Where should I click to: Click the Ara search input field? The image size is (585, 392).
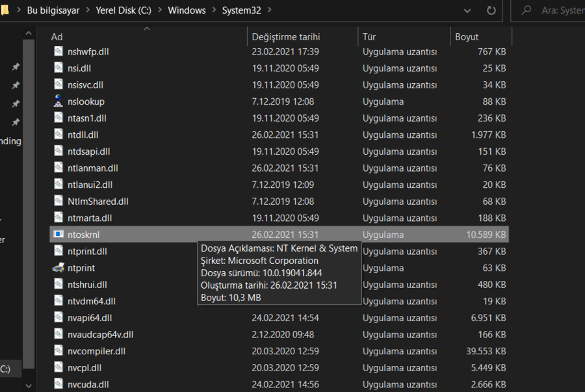pyautogui.click(x=562, y=10)
